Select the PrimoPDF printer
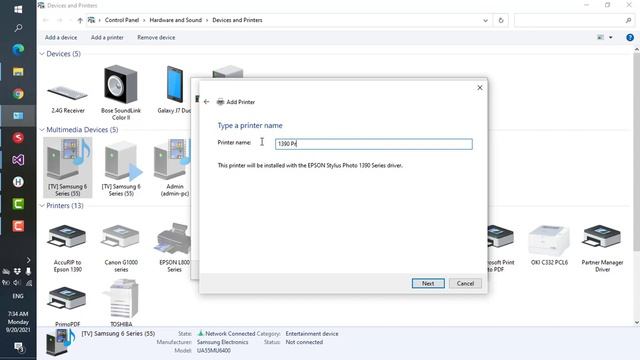This screenshot has height=360, width=640. pyautogui.click(x=68, y=306)
